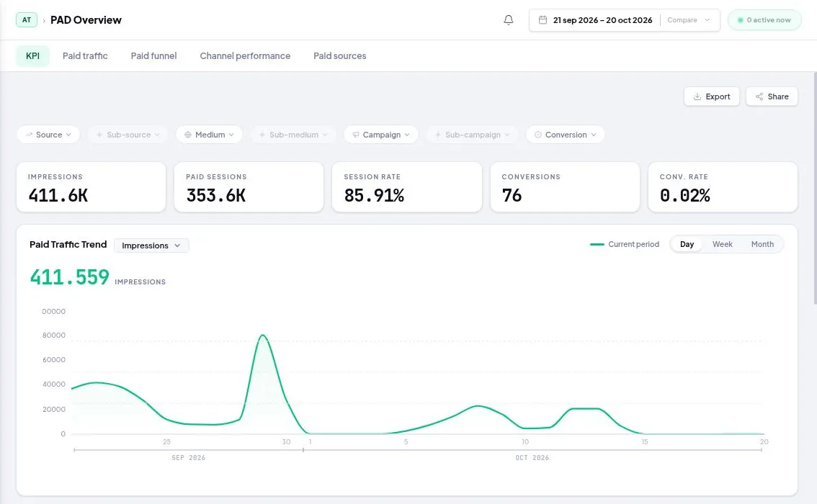Click the Medium filter globe icon
Viewport: 817px width, 504px height.
pos(188,135)
